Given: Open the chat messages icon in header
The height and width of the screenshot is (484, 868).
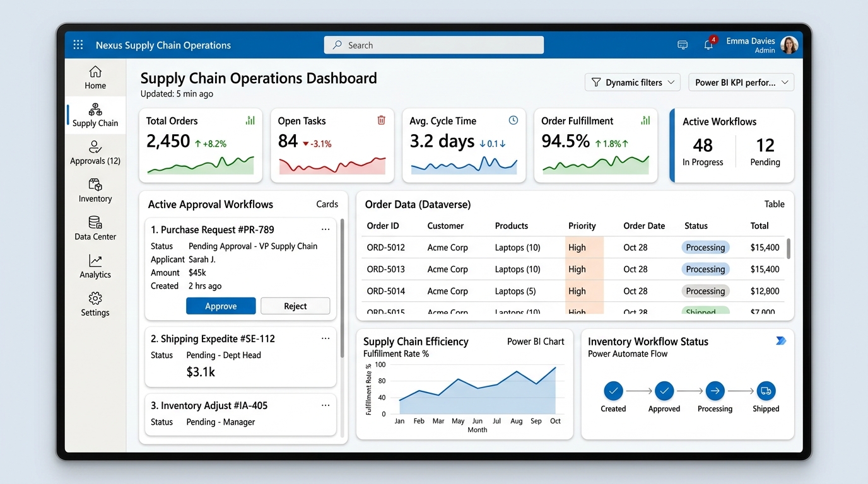Looking at the screenshot, I should click(683, 45).
